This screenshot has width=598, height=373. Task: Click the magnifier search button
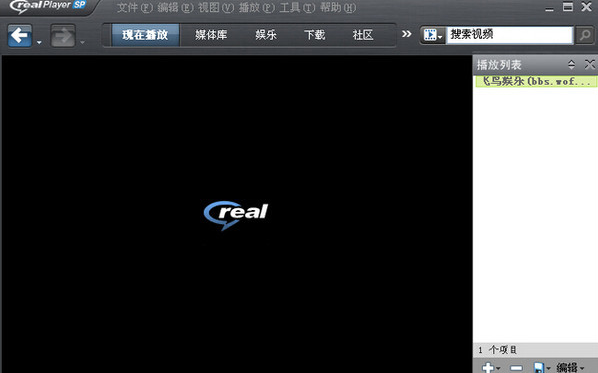585,35
